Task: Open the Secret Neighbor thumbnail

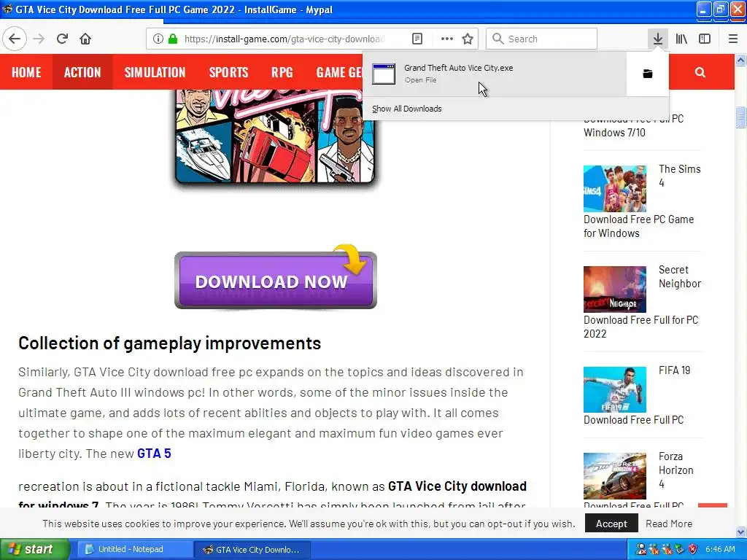Action: click(614, 289)
